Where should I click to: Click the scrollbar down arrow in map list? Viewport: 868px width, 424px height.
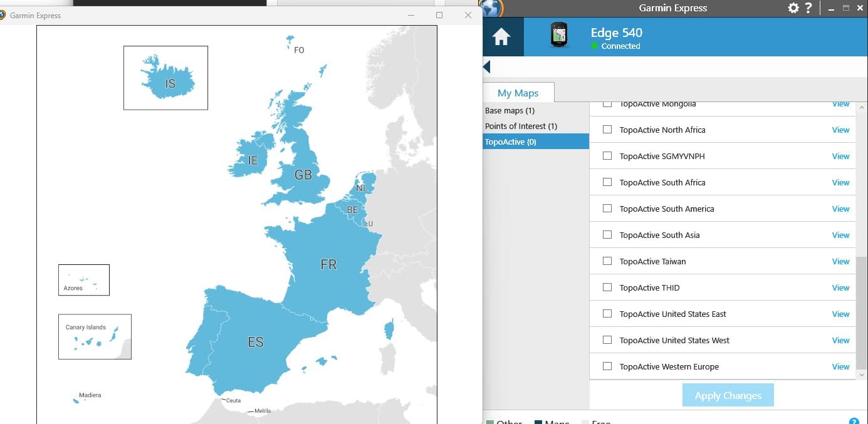click(862, 375)
